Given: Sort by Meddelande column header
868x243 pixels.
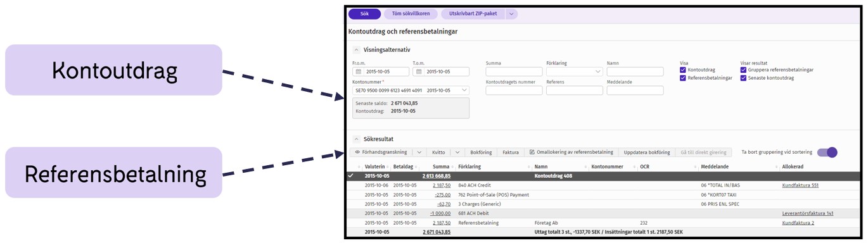Looking at the screenshot, I should pos(715,167).
